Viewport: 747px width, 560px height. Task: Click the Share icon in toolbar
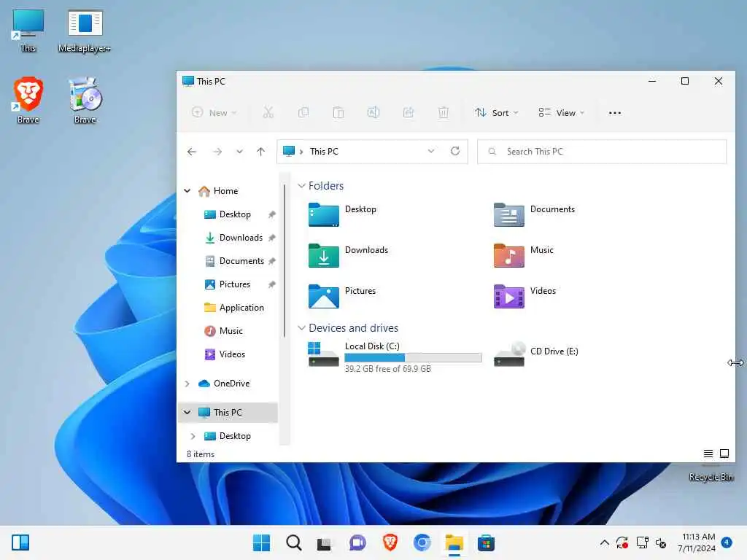(x=409, y=113)
